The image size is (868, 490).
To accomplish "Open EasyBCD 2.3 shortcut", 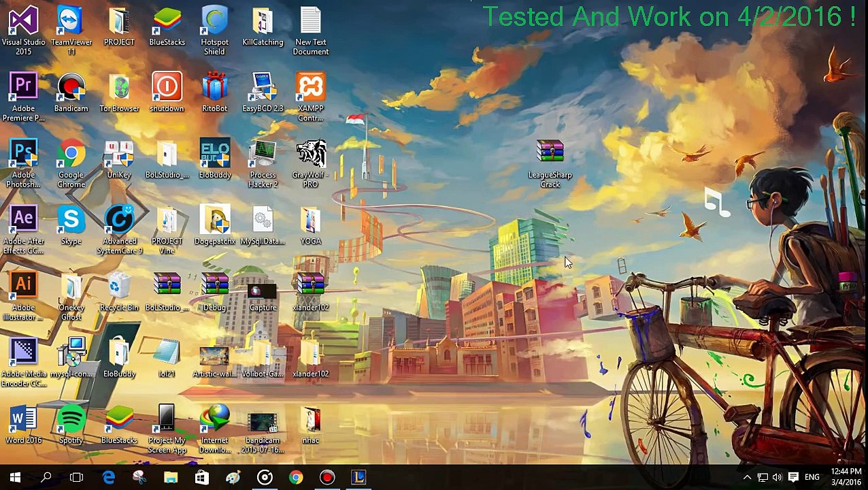I will (x=263, y=93).
